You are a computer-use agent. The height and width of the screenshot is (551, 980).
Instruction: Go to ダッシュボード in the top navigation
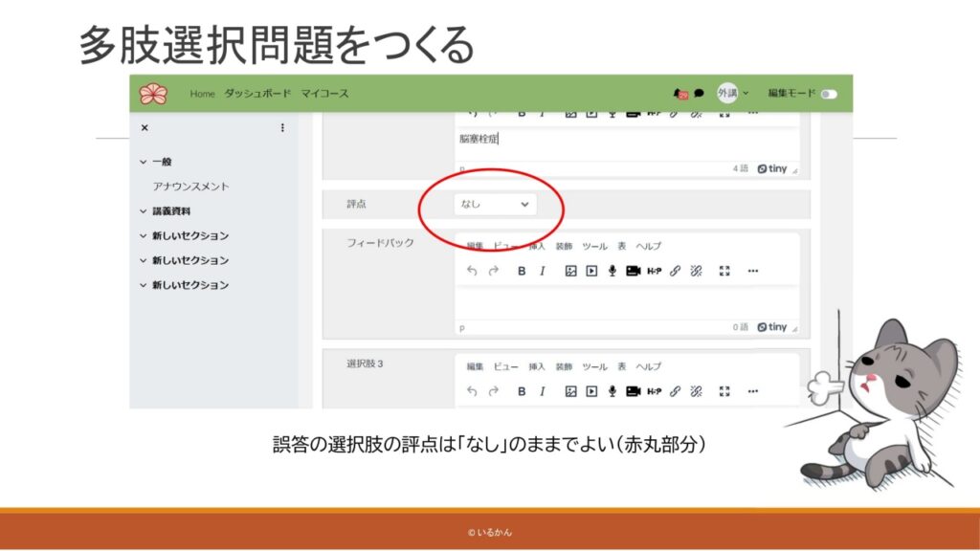(x=257, y=94)
